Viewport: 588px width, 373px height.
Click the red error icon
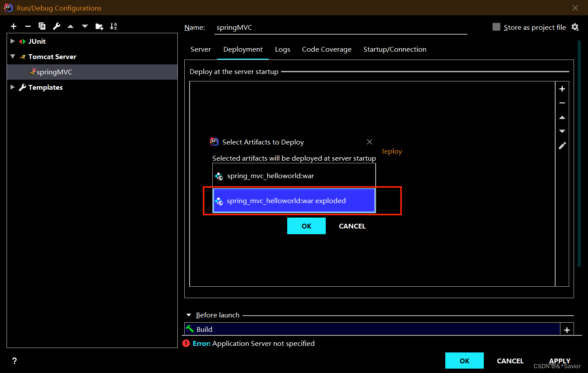point(186,343)
